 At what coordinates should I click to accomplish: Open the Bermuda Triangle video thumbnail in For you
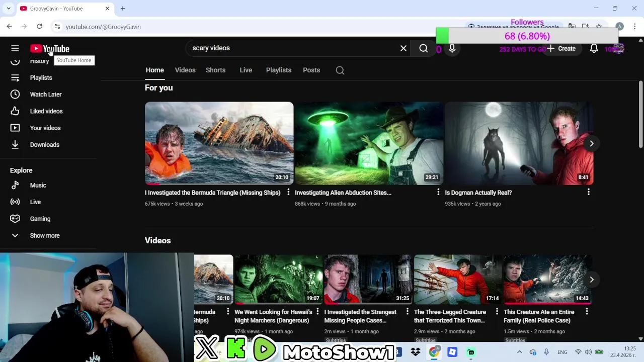pos(219,143)
